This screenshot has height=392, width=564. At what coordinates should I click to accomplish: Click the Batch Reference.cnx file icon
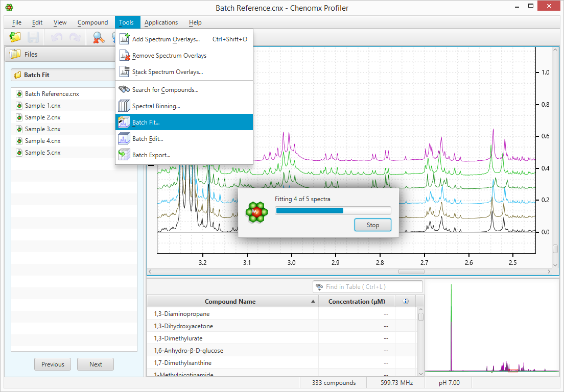[x=19, y=94]
